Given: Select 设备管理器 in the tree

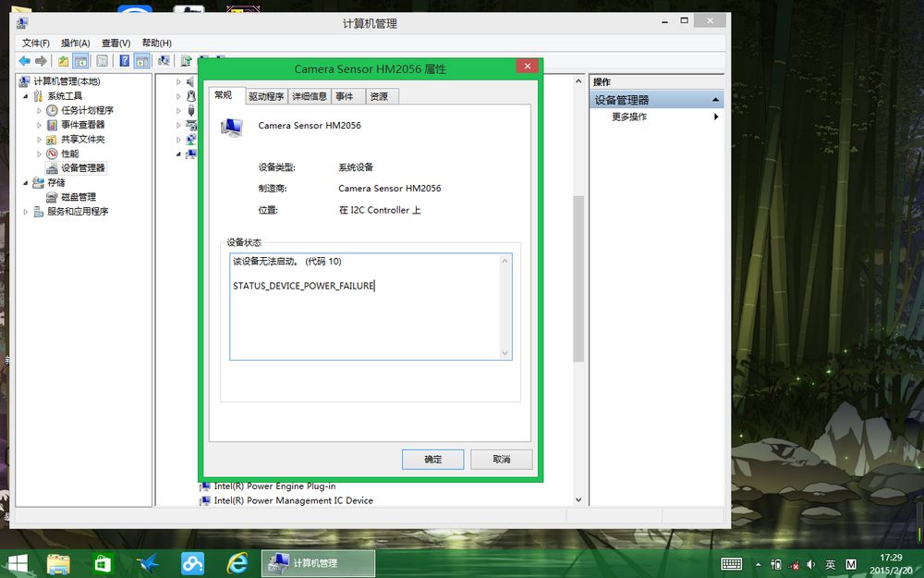Looking at the screenshot, I should click(83, 168).
